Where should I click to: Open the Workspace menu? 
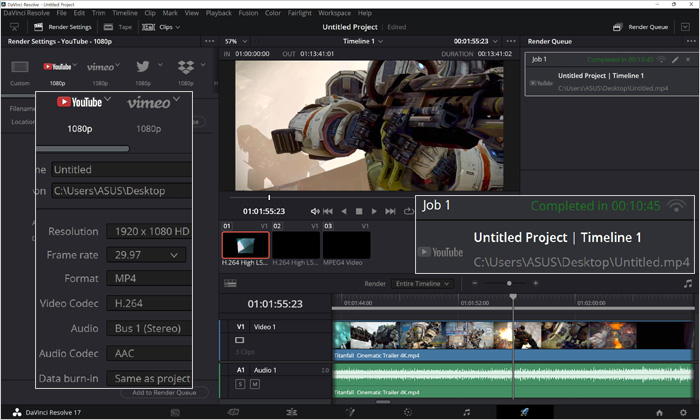click(334, 13)
